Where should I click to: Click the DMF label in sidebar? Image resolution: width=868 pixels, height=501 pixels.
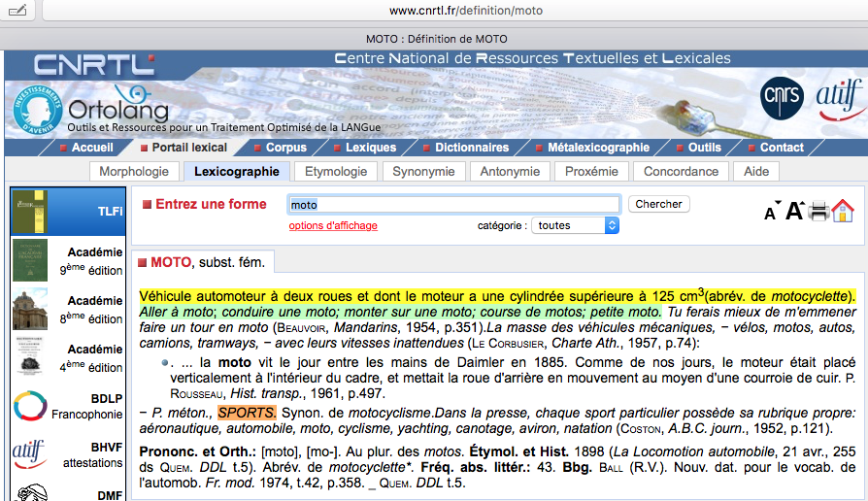tap(110, 495)
